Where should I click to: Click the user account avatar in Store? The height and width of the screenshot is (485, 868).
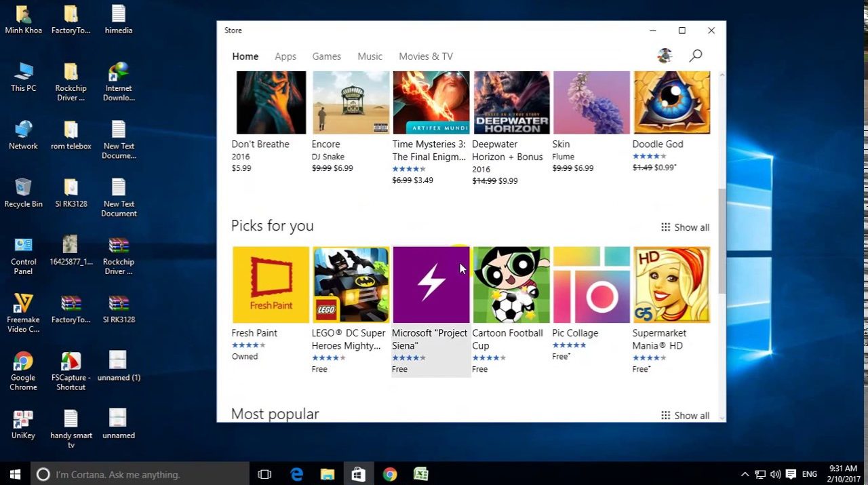(665, 56)
